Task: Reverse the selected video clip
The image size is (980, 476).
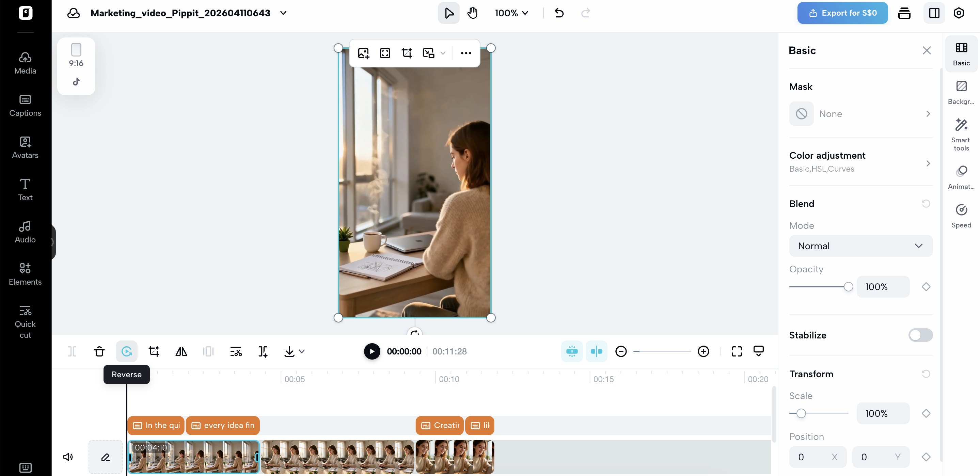Action: 127,351
